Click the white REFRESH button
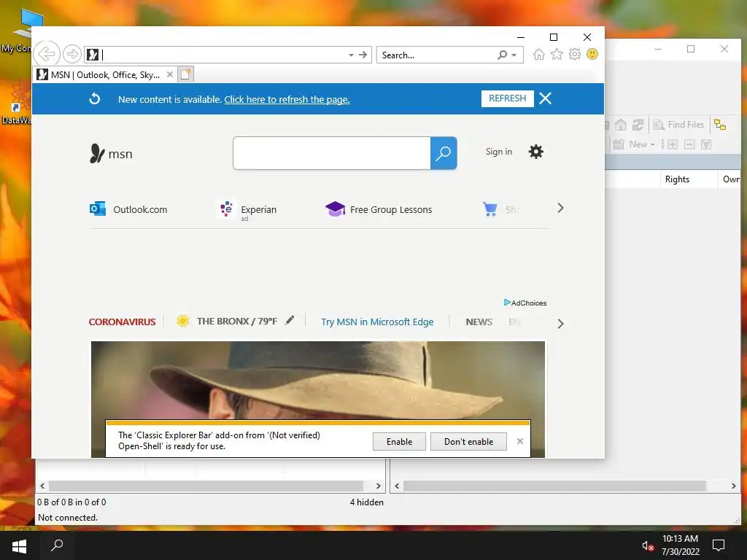This screenshot has height=560, width=747. tap(508, 98)
